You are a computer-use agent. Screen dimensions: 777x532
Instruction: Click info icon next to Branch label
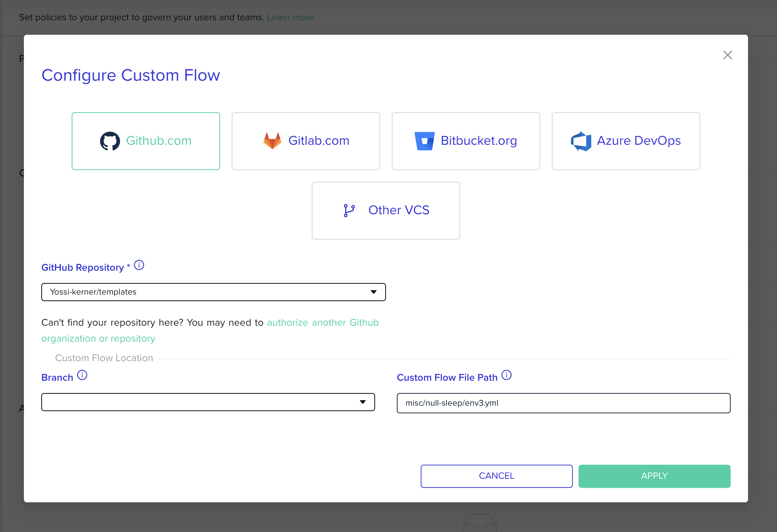click(x=82, y=375)
